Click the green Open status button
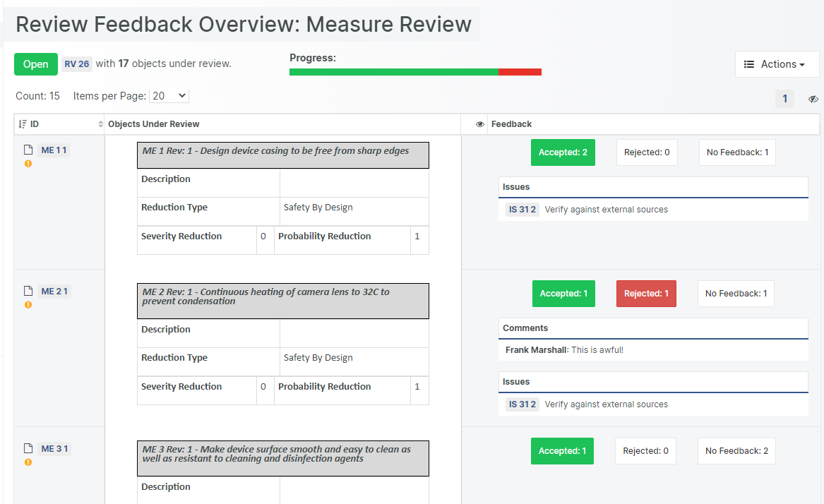 click(35, 64)
